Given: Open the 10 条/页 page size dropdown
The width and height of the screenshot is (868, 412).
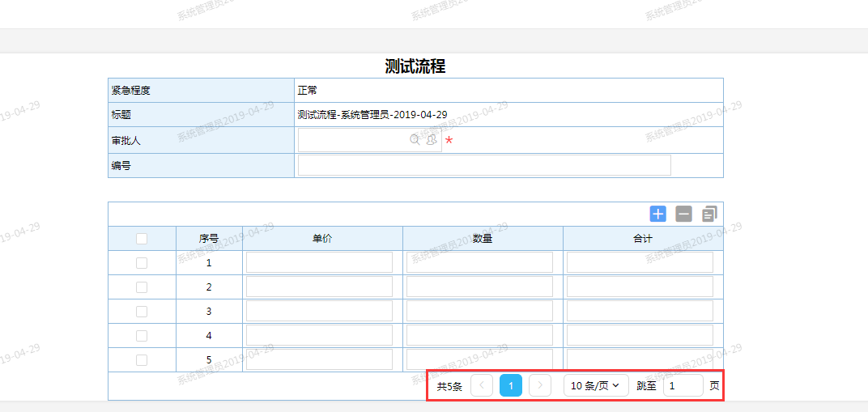Looking at the screenshot, I should click(595, 385).
